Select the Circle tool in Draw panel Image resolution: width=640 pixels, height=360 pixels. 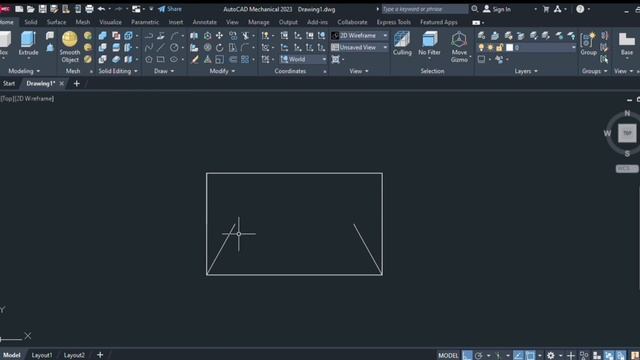174,47
